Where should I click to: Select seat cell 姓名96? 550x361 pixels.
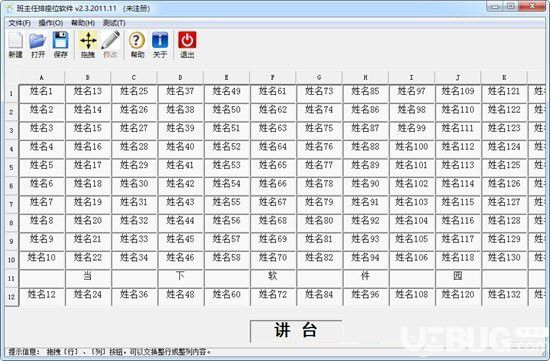pyautogui.click(x=365, y=297)
